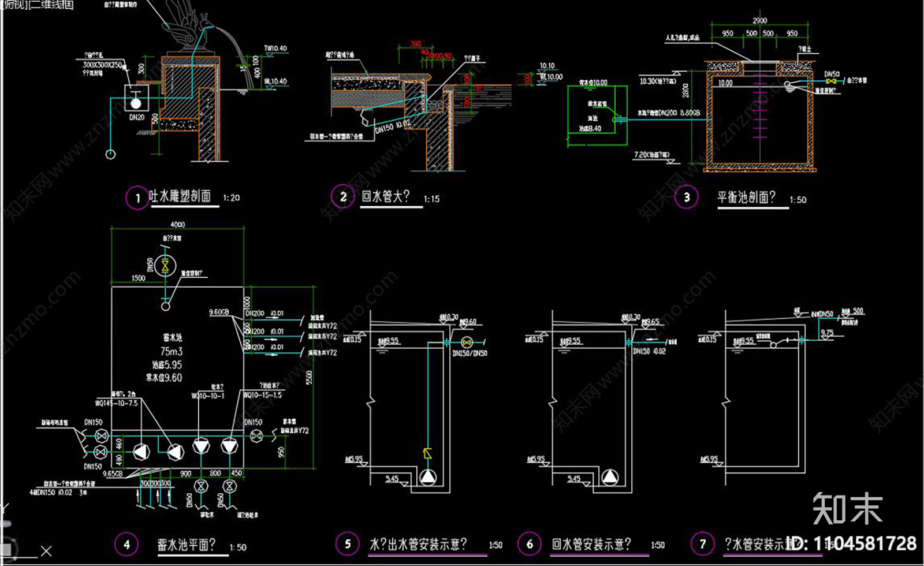Select the DN20 pipe label in detail 1
The width and height of the screenshot is (924, 566).
click(x=137, y=117)
